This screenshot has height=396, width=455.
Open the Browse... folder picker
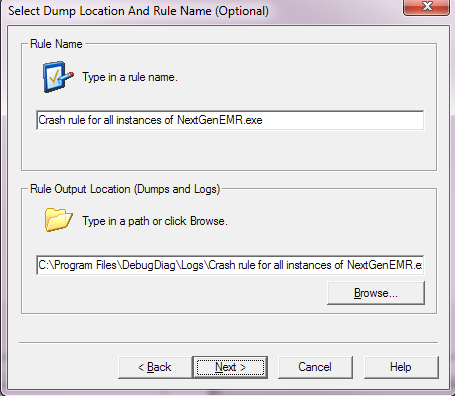tap(376, 293)
